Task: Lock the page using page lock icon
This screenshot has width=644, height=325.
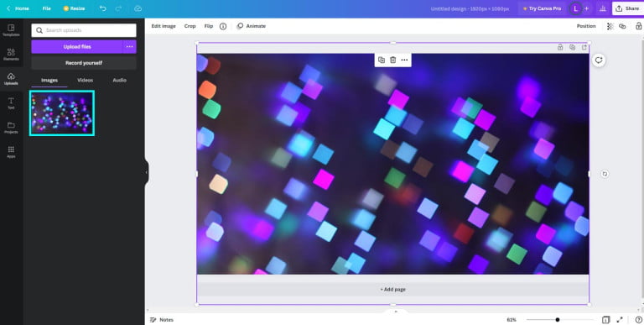Action: pos(560,47)
